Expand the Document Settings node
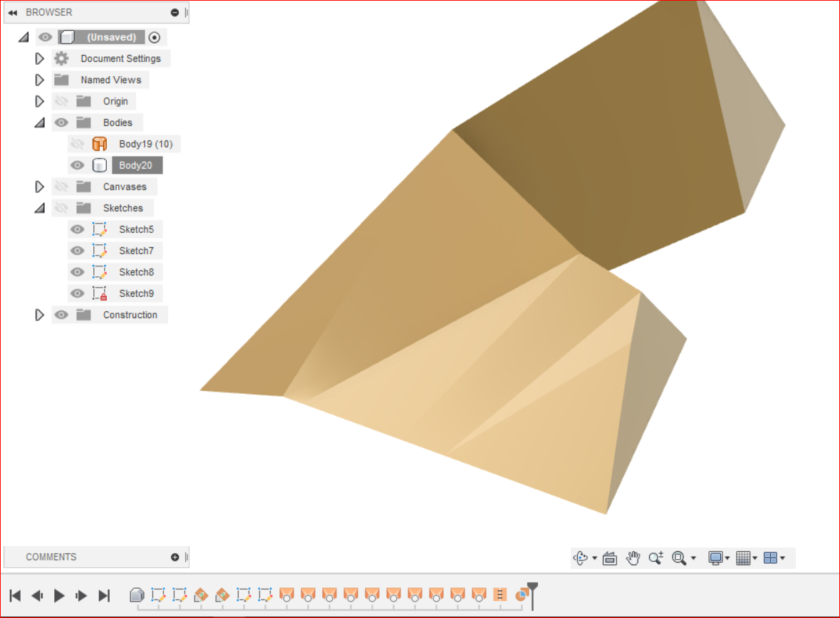This screenshot has width=840, height=618. (39, 58)
